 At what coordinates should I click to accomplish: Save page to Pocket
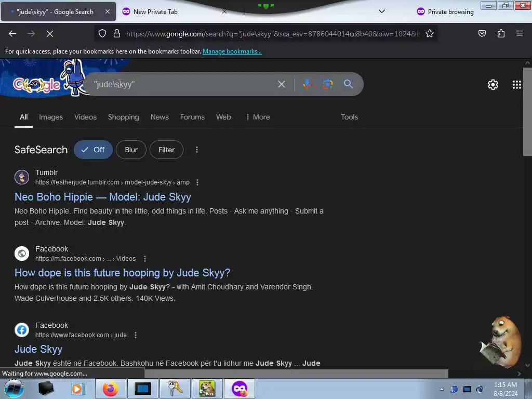(482, 34)
